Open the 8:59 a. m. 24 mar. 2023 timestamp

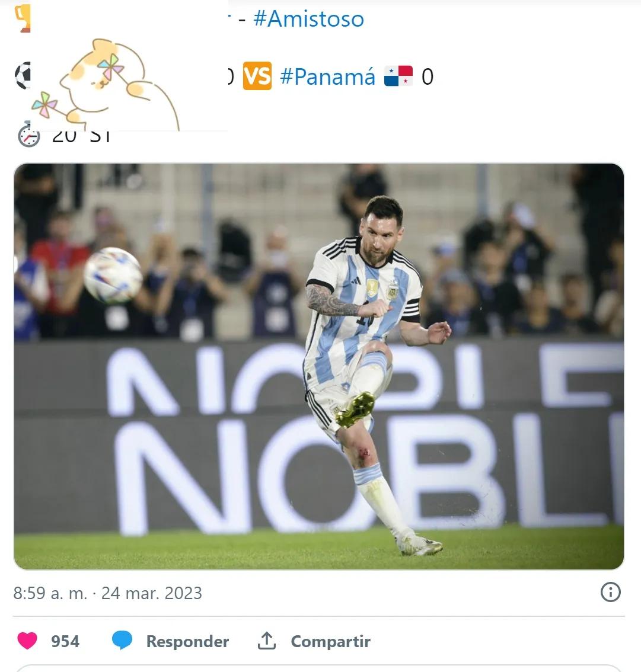[107, 593]
